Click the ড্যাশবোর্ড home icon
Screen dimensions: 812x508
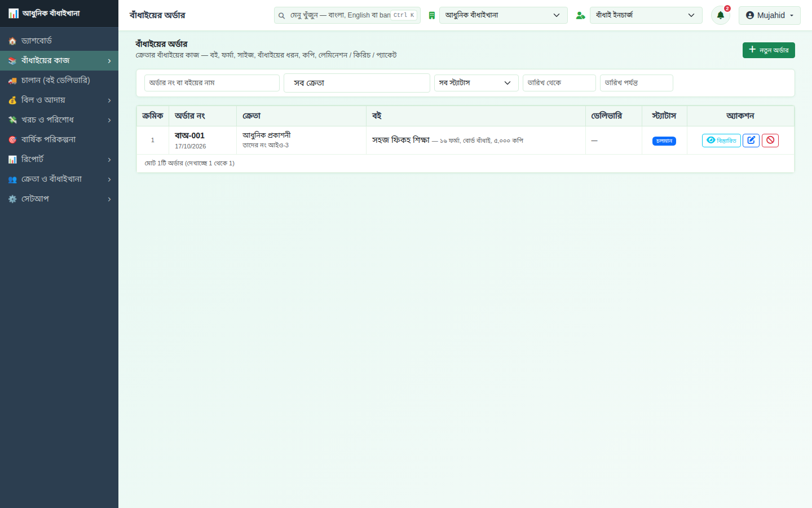point(12,41)
